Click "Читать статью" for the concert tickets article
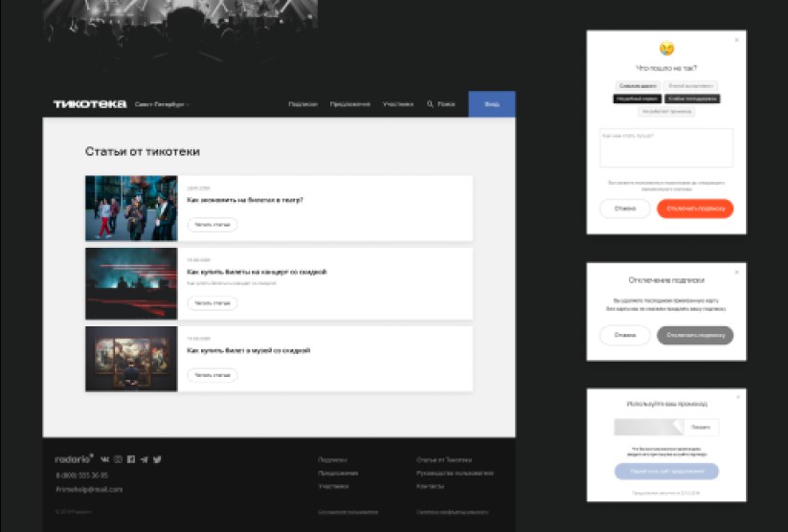The width and height of the screenshot is (788, 532). 212,303
